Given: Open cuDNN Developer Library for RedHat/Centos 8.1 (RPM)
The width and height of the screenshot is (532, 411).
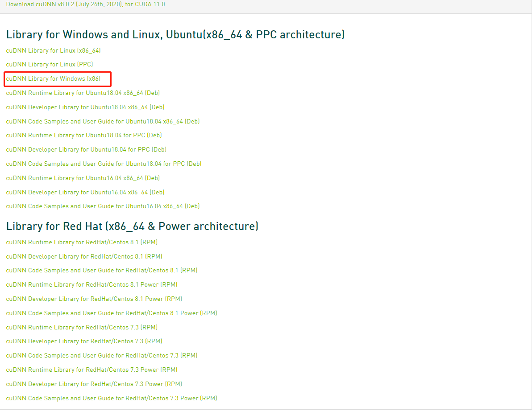Looking at the screenshot, I should (84, 256).
